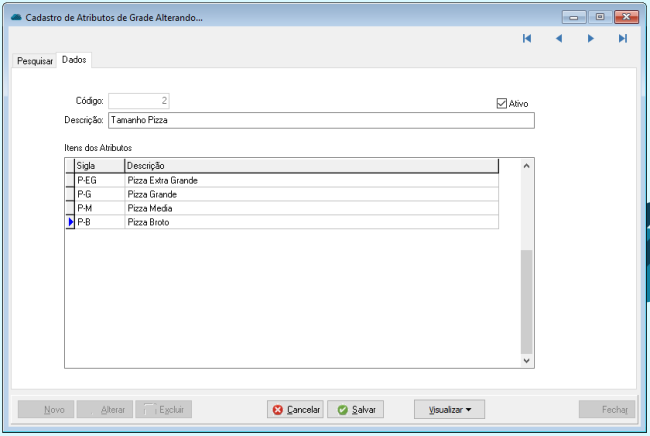Go to the first record arrow icon
This screenshot has width=650, height=436.
coord(526,39)
